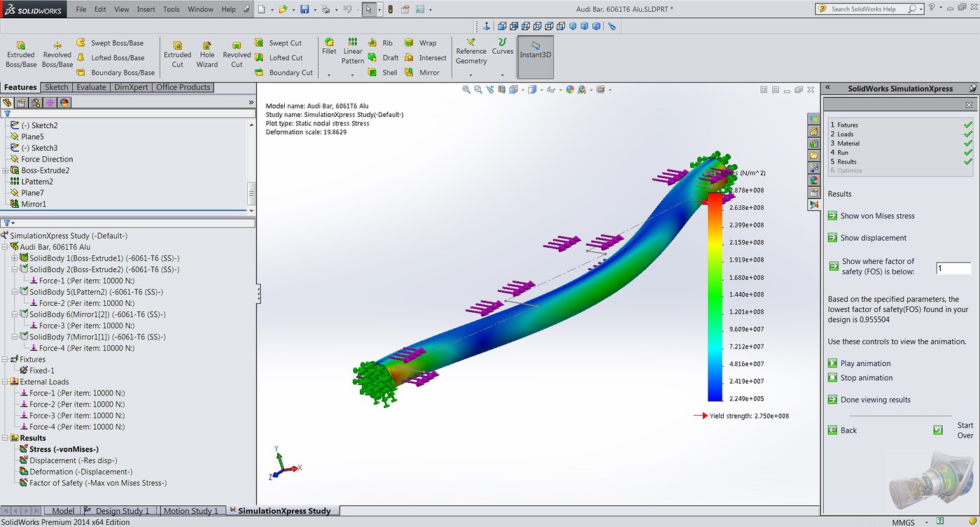Select the Revolved Cut tool
980x527 pixels.
pos(237,54)
